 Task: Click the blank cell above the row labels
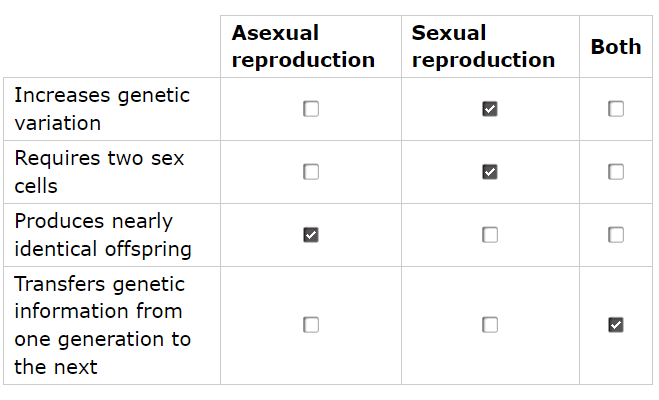tap(112, 46)
